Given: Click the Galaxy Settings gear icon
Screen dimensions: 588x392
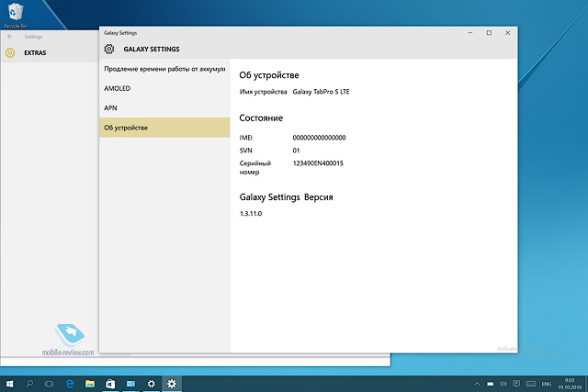Looking at the screenshot, I should [x=109, y=49].
